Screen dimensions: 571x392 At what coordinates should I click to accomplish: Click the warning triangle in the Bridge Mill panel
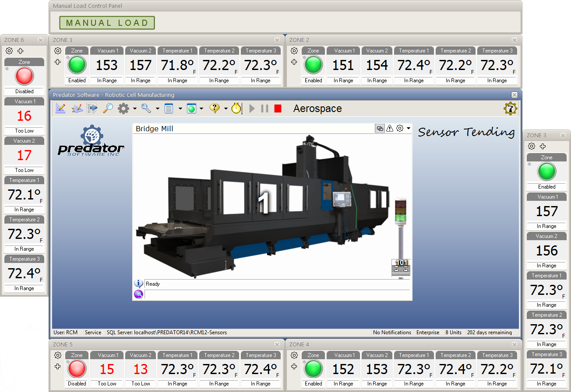tap(390, 128)
